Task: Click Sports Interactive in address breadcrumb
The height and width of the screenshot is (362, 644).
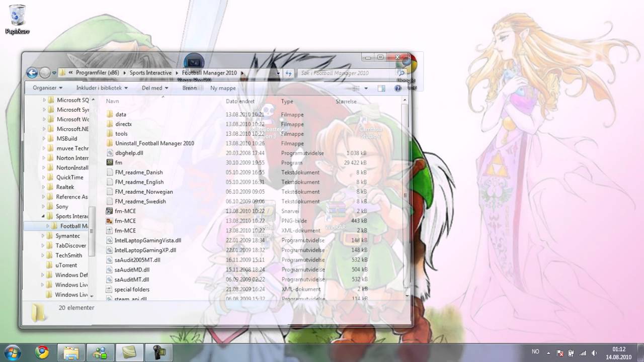Action: tap(150, 73)
